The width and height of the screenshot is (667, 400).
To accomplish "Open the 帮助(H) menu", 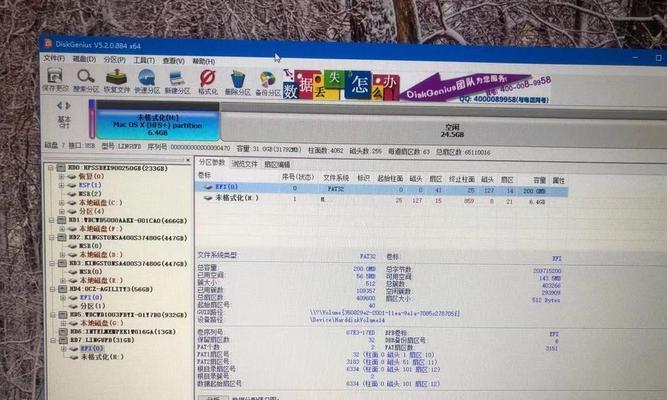I will (203, 61).
